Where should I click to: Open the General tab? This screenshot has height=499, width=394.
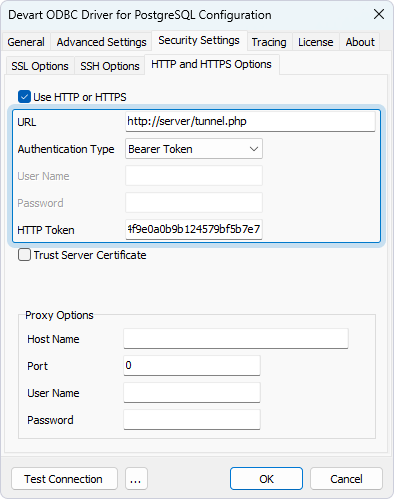[x=26, y=42]
